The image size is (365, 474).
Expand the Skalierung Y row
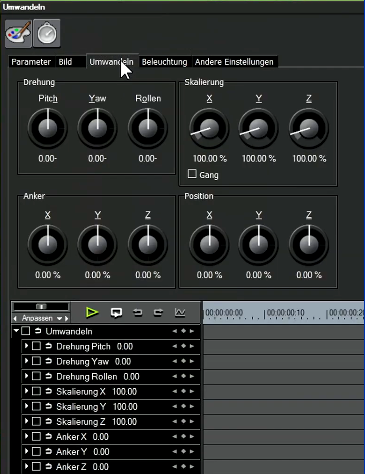(x=26, y=406)
